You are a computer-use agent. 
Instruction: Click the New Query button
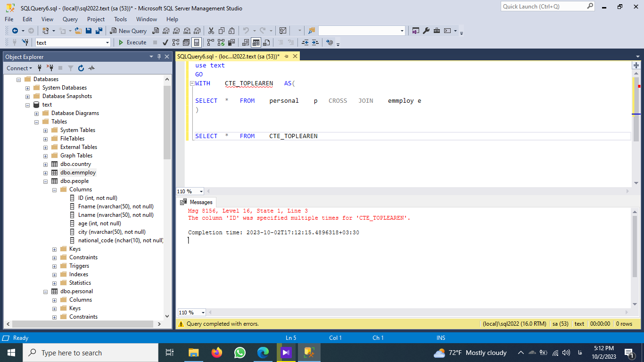(128, 31)
